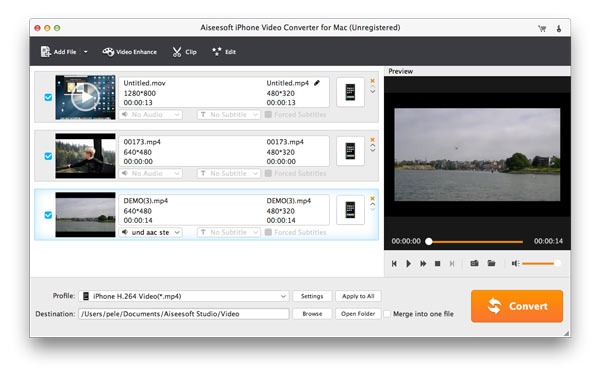
Task: Reorder Untitled.mov using up/down arrows
Action: (x=372, y=90)
